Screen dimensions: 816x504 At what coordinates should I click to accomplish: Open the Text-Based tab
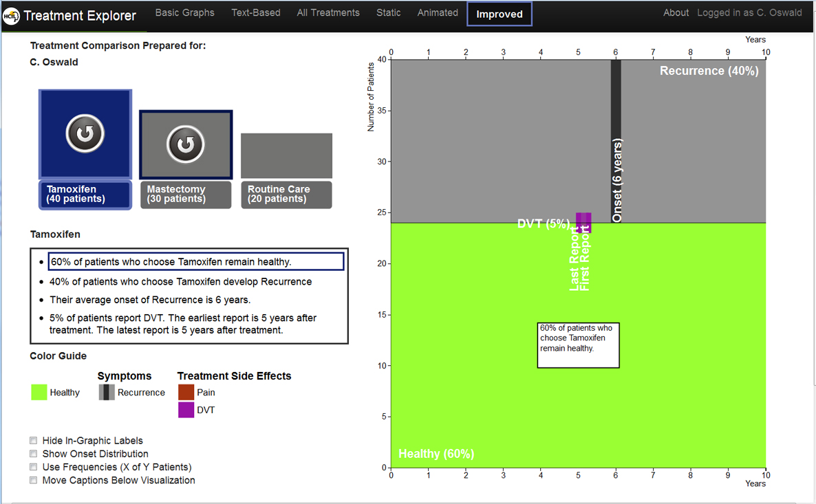(x=255, y=13)
